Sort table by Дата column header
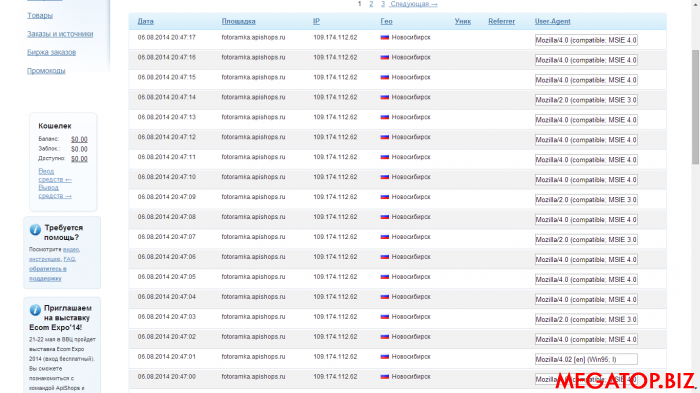700x393 pixels. click(146, 21)
